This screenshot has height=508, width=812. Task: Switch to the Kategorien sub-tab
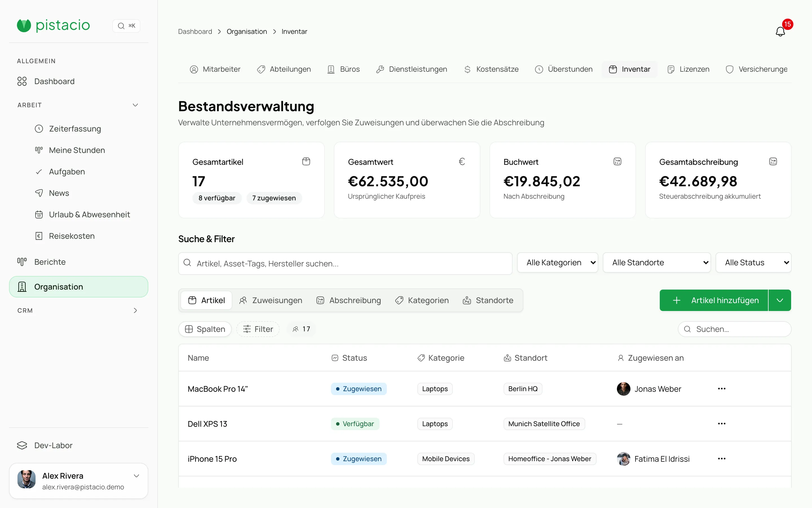tap(422, 300)
